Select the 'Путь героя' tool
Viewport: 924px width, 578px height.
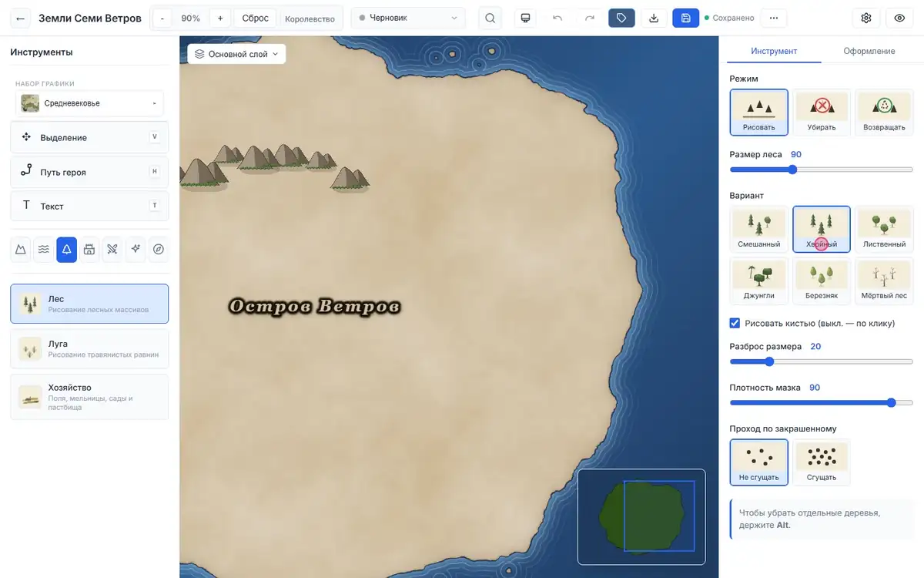89,172
